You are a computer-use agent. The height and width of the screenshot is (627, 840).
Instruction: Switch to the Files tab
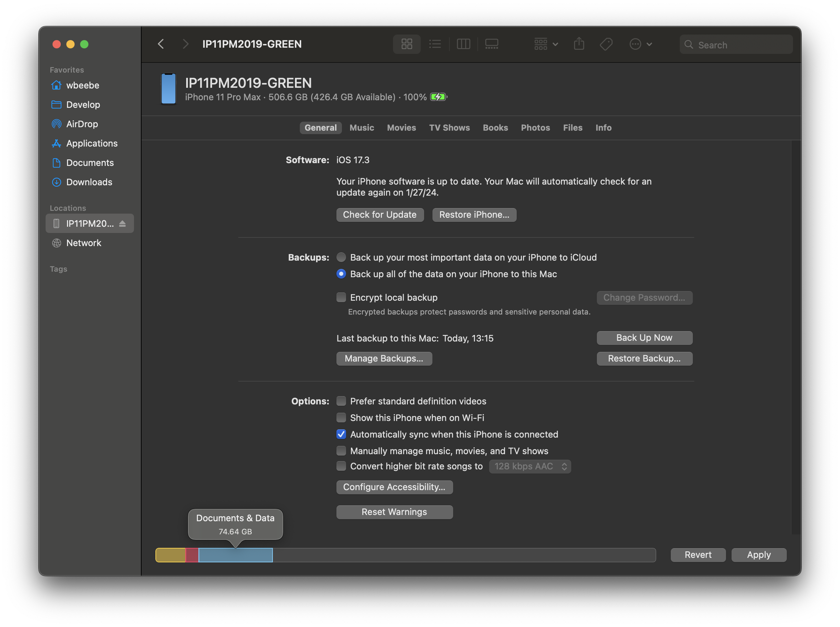pos(572,128)
